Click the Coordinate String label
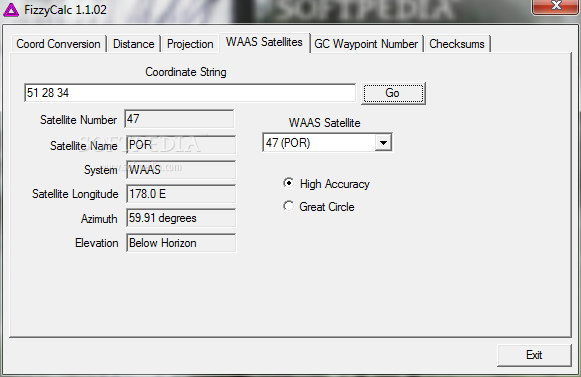Screen dimensions: 581x377 186,72
